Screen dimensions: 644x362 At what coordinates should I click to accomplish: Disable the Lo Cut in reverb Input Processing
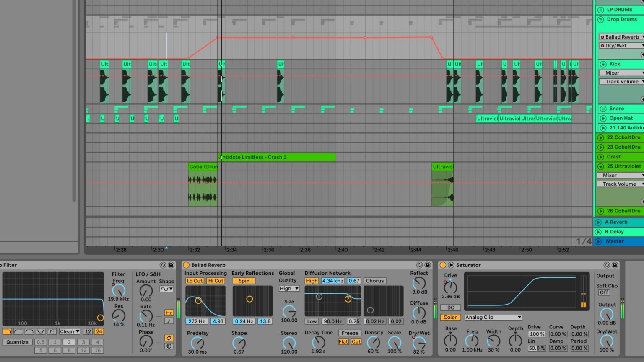tap(194, 281)
